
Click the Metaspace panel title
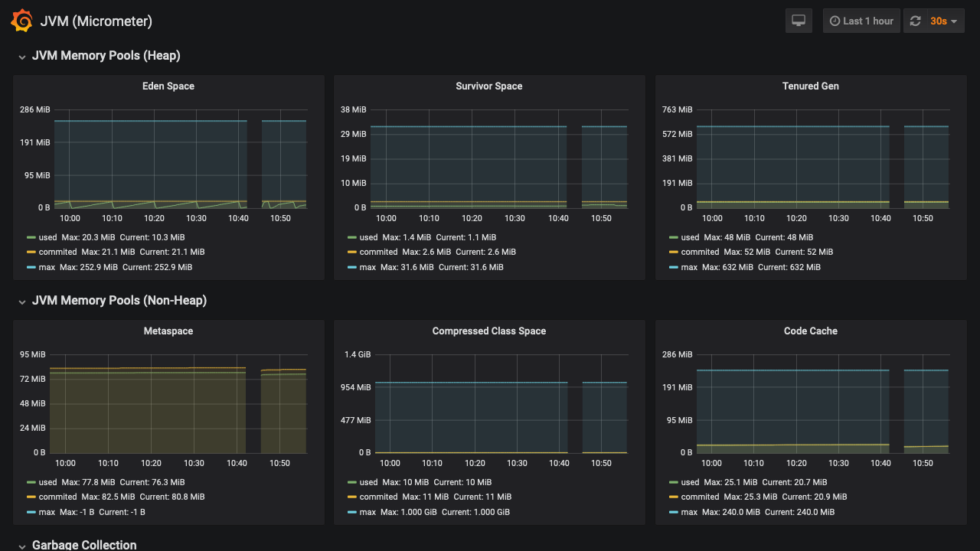168,331
